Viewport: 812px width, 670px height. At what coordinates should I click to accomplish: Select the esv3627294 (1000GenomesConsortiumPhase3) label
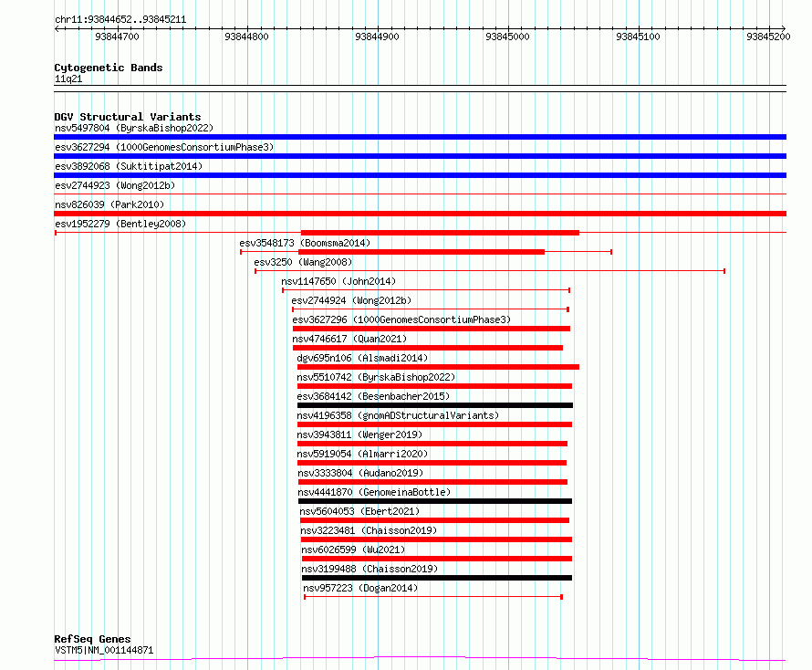(x=164, y=147)
